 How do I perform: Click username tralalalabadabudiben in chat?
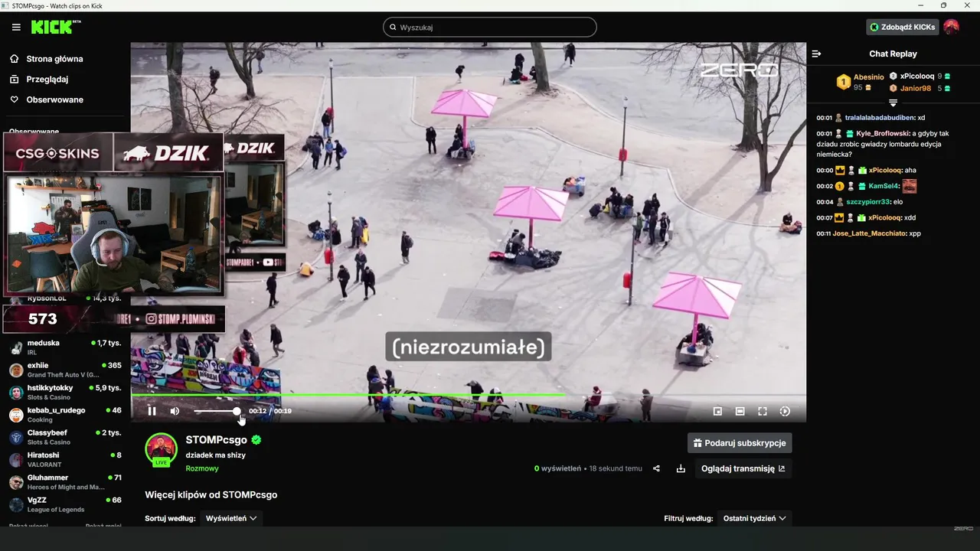point(880,118)
